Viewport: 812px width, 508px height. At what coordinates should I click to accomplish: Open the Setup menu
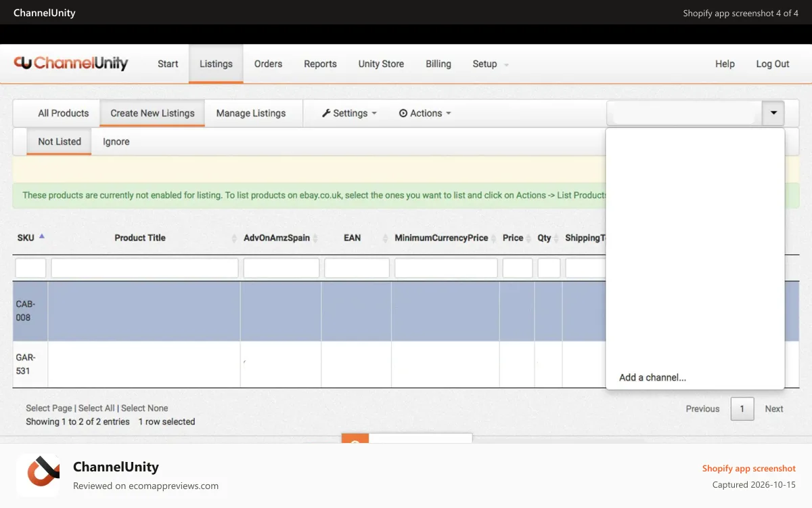[491, 64]
